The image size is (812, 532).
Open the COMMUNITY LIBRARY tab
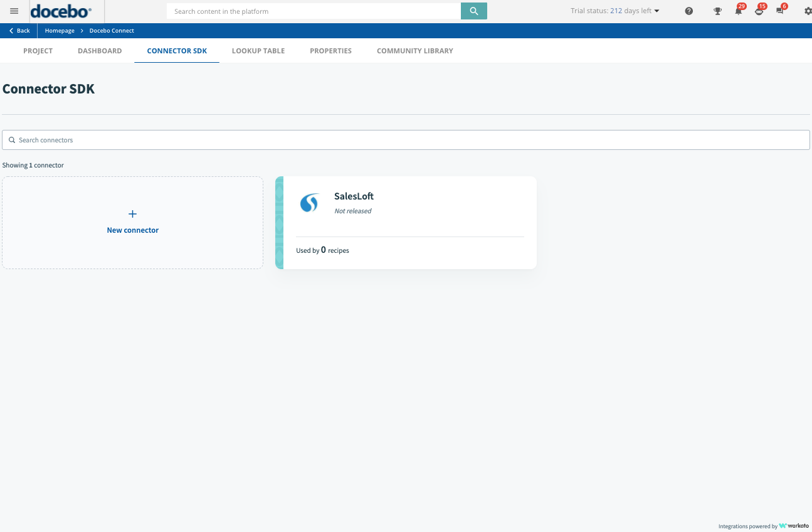[414, 51]
